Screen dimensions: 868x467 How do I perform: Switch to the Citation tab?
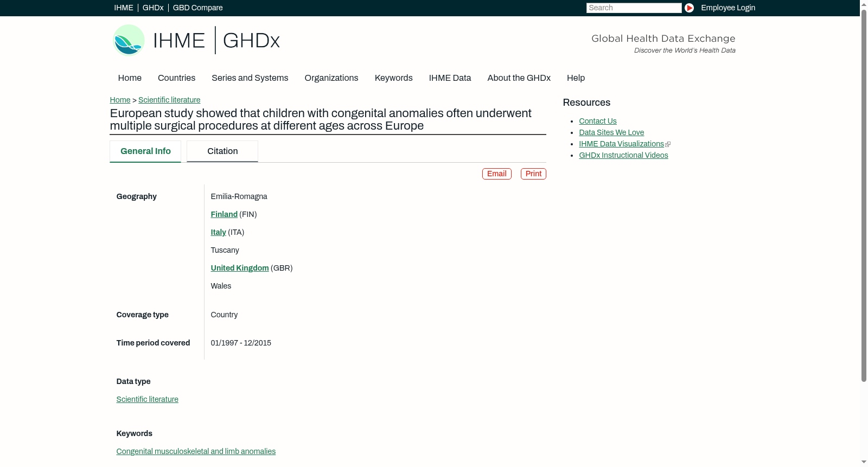[222, 151]
